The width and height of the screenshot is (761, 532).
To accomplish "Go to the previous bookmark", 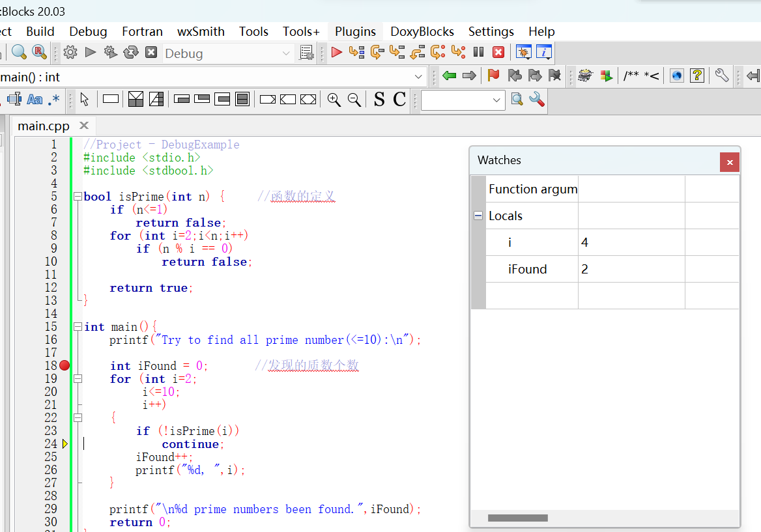I will tap(515, 75).
